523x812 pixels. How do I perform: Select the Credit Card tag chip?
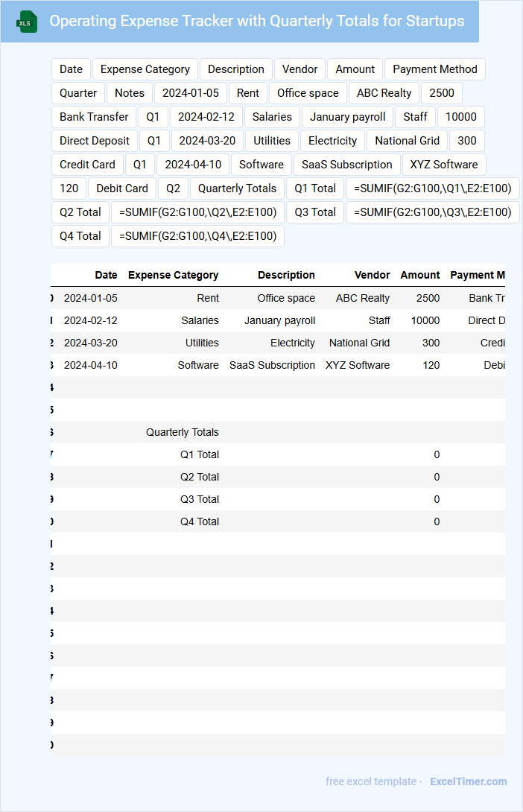pyautogui.click(x=87, y=165)
